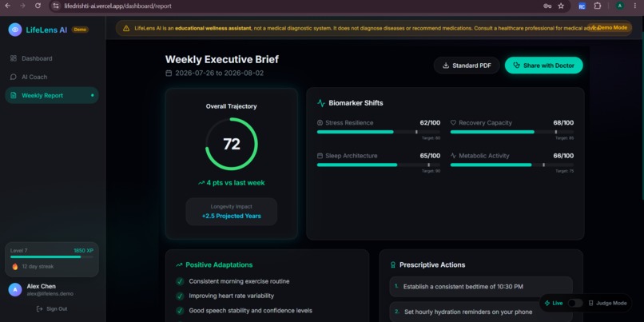Click the 1850 XP value
Viewport: 644px width, 322px height.
click(83, 251)
